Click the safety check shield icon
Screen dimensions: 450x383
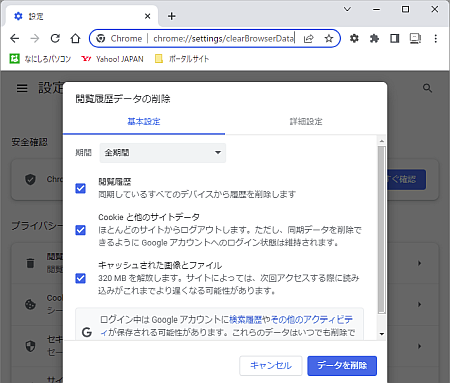30,179
